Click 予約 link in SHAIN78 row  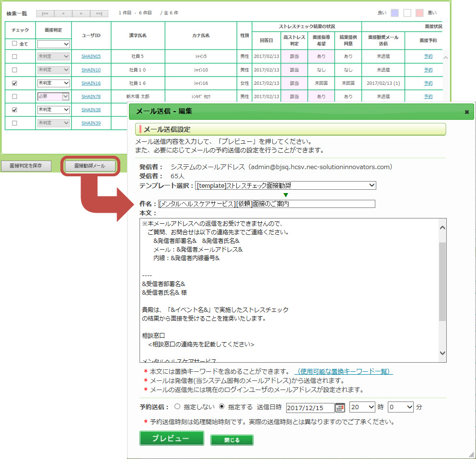[x=428, y=97]
